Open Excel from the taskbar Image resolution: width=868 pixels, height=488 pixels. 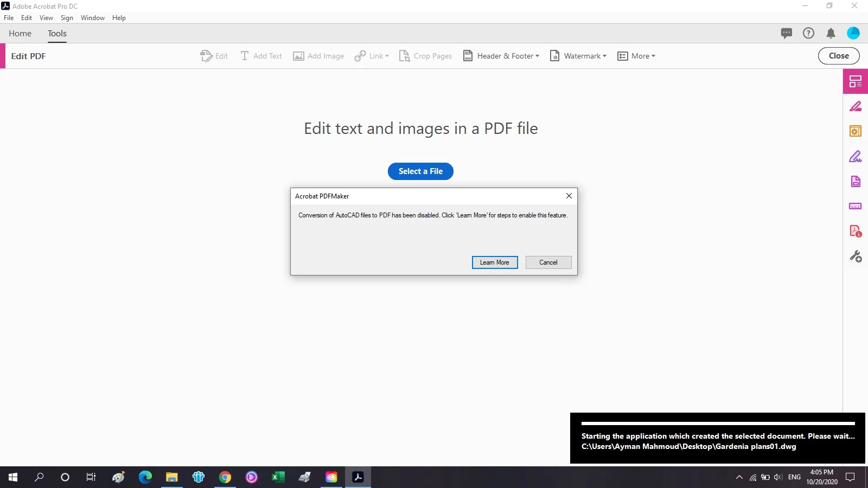click(278, 477)
